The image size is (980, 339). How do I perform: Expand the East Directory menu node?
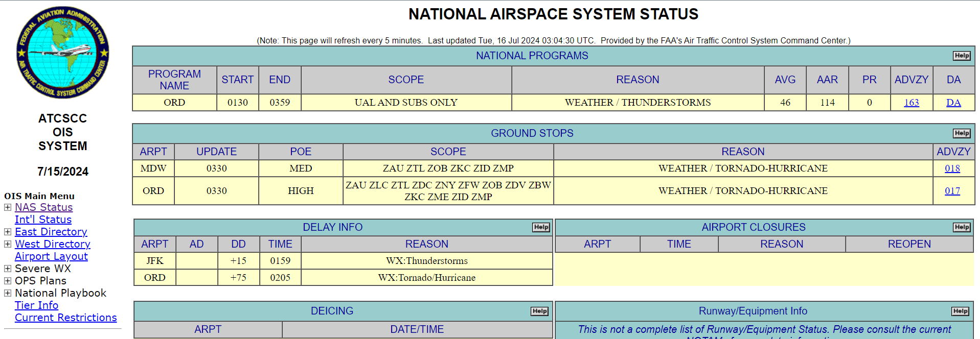click(x=8, y=232)
